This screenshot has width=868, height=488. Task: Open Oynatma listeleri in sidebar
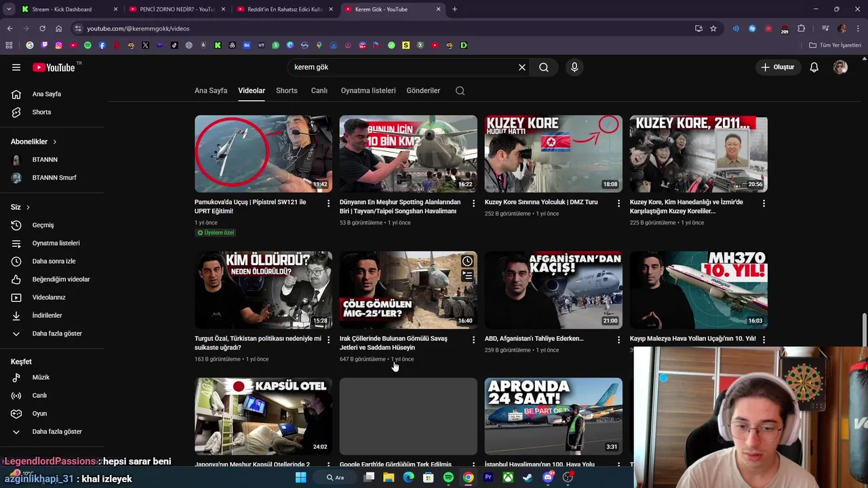[54, 243]
